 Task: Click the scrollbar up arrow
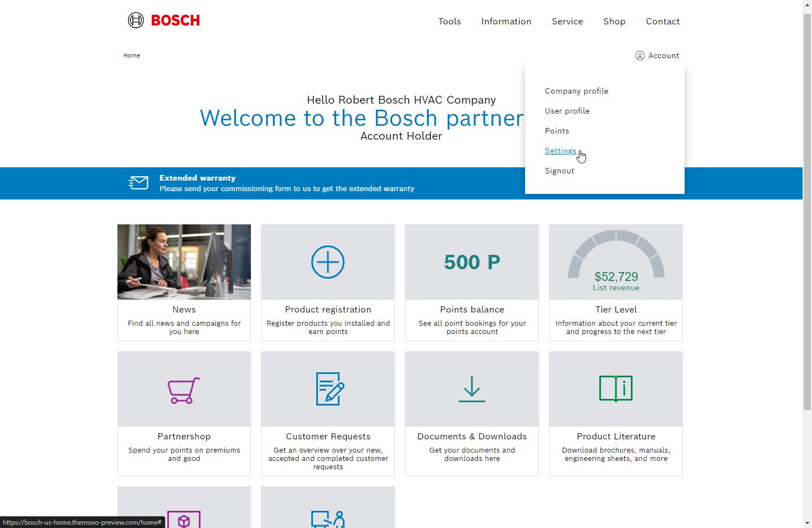(807, 5)
